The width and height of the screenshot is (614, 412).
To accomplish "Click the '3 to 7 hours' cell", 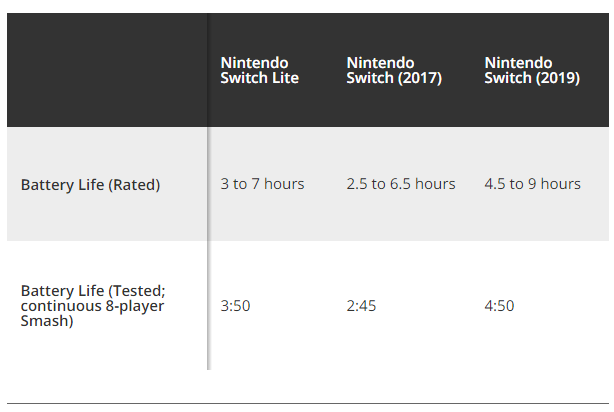I will [x=262, y=184].
